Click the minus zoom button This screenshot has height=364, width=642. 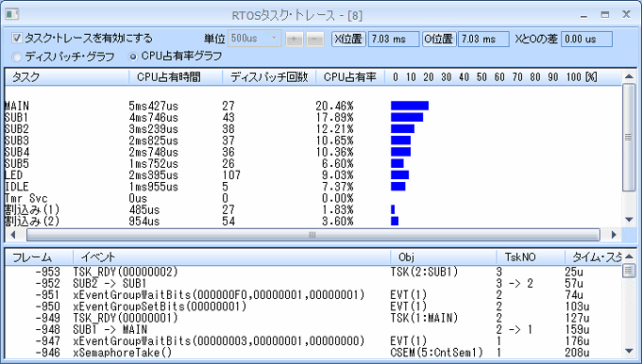click(x=314, y=40)
